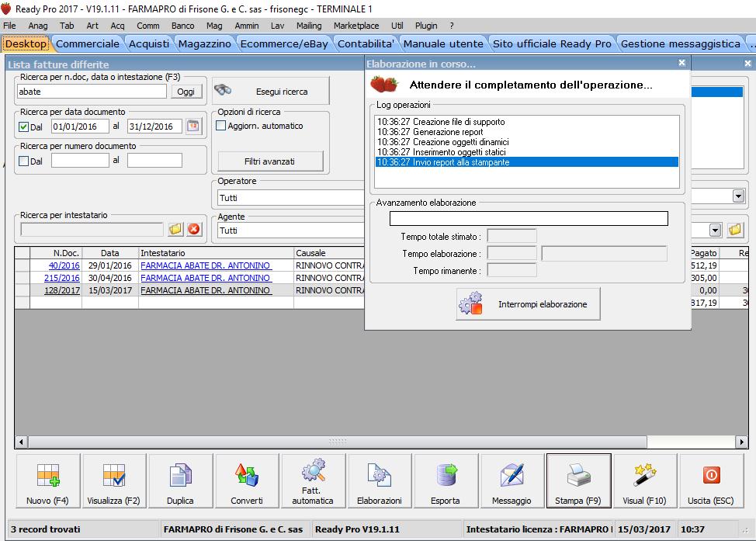Enable Aggiorn. automatico option
This screenshot has height=541, width=756.
click(x=220, y=126)
